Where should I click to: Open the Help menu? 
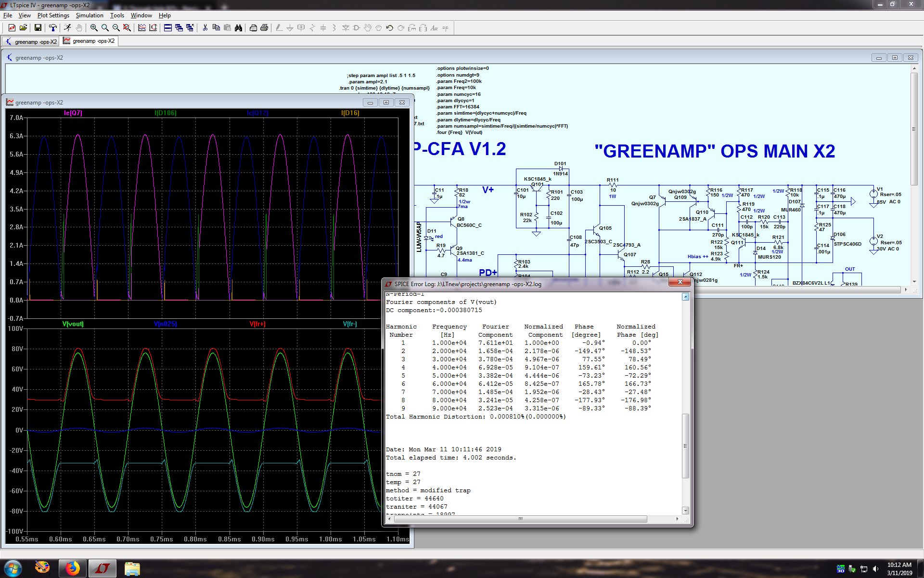tap(165, 15)
